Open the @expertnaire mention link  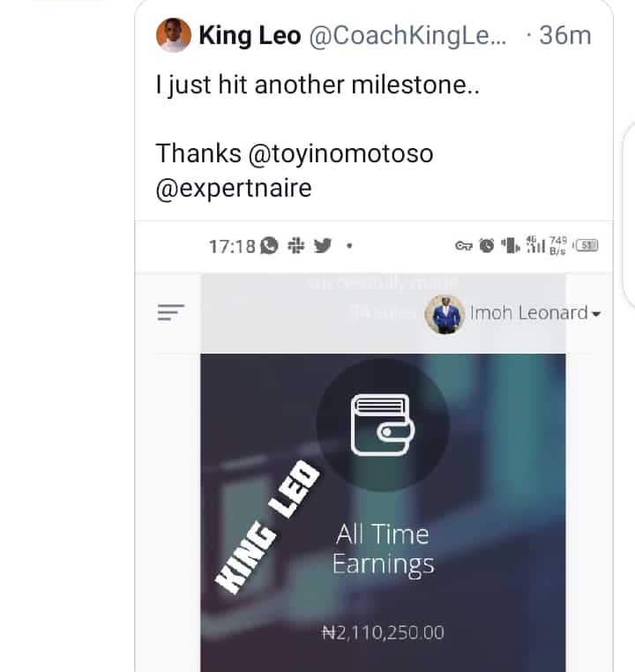point(234,189)
